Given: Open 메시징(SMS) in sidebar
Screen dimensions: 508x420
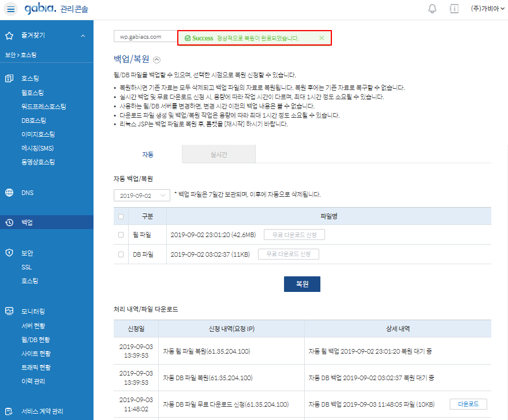Looking at the screenshot, I should click(38, 148).
